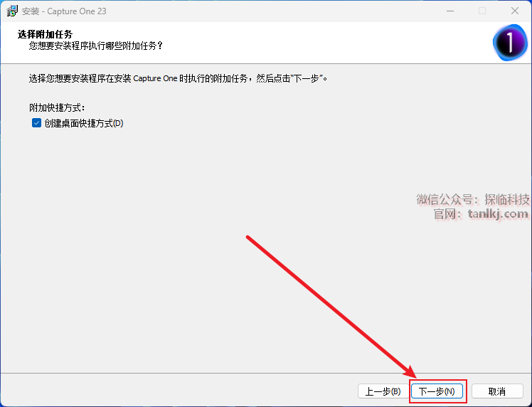Click the 附加快捷方式: label
This screenshot has width=532, height=407.
[57, 107]
